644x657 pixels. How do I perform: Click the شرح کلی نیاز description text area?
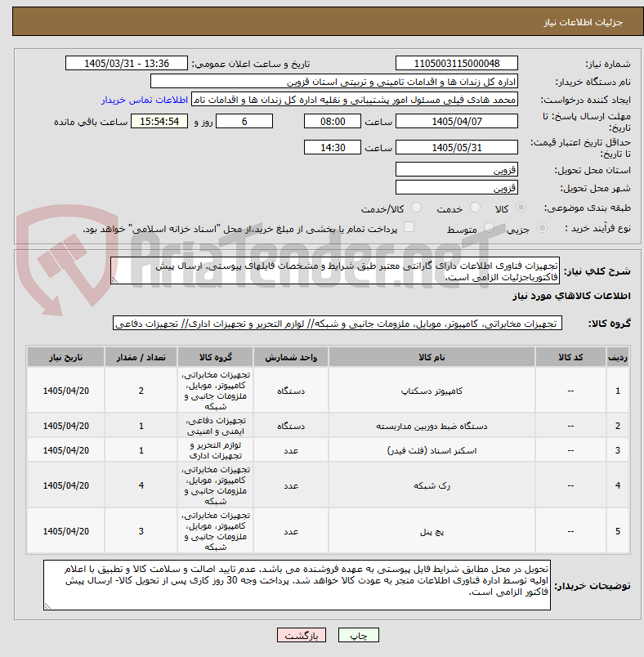point(335,271)
